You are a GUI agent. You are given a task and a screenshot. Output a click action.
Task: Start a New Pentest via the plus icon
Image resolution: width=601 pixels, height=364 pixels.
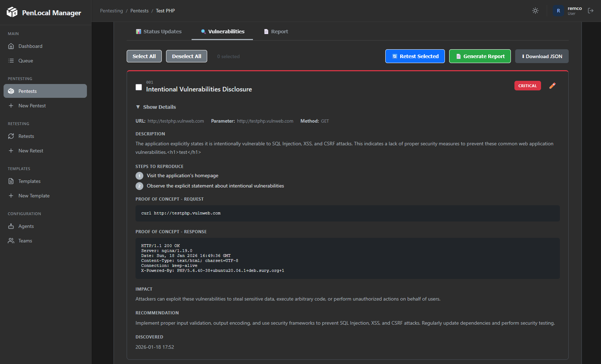11,106
